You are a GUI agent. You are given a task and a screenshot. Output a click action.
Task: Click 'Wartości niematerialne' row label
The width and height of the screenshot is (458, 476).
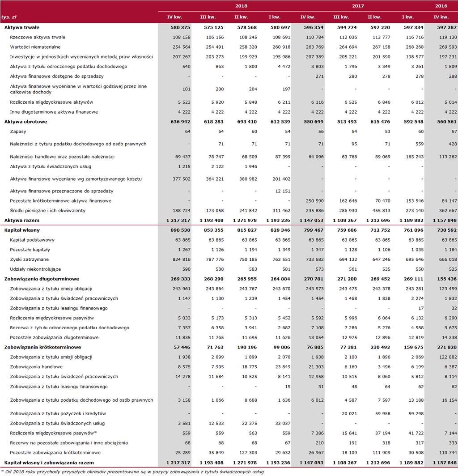click(x=35, y=47)
